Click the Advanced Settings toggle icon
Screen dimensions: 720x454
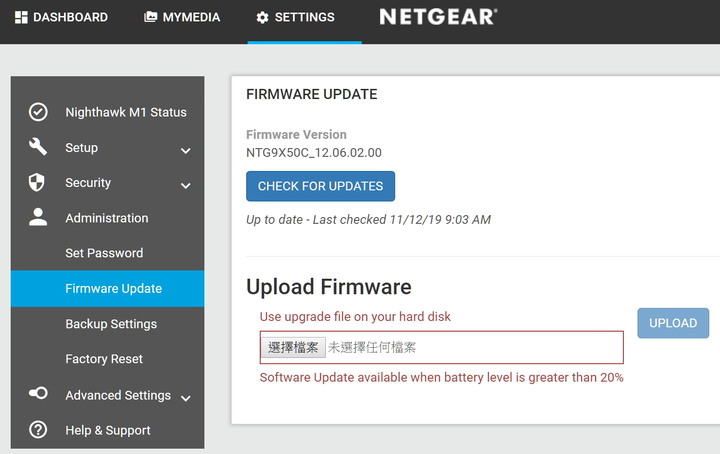(x=38, y=393)
